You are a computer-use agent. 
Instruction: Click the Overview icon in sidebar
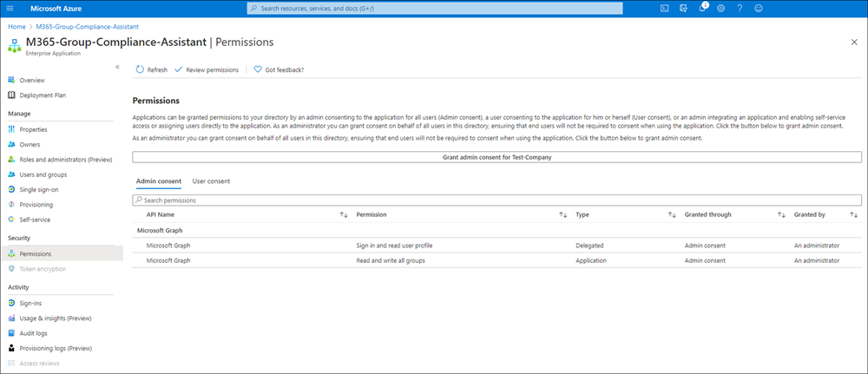click(11, 80)
